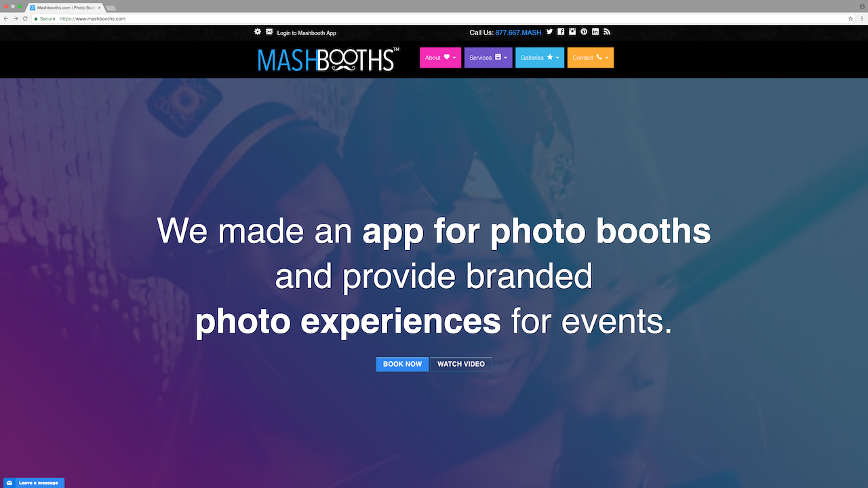Open the LinkedIn social icon
Screen dimensions: 868x488
coord(595,32)
